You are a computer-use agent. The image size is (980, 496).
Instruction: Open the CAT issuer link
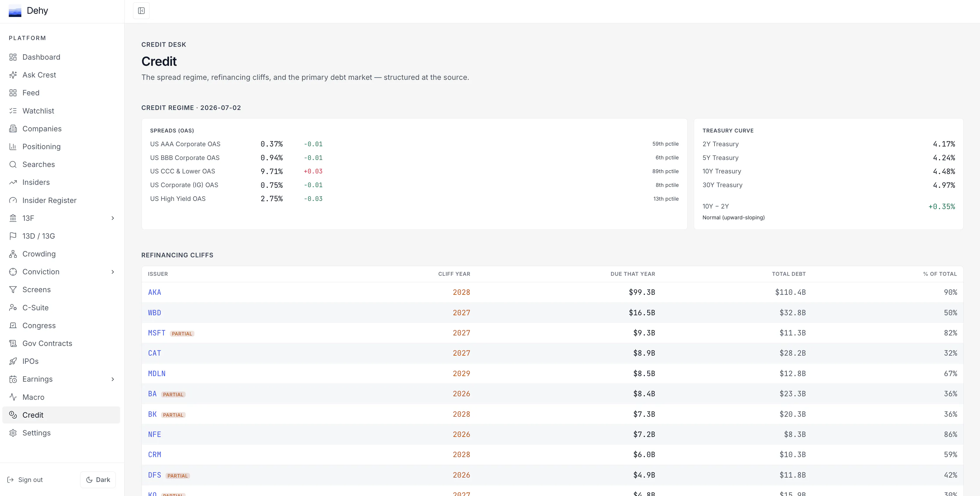tap(154, 353)
